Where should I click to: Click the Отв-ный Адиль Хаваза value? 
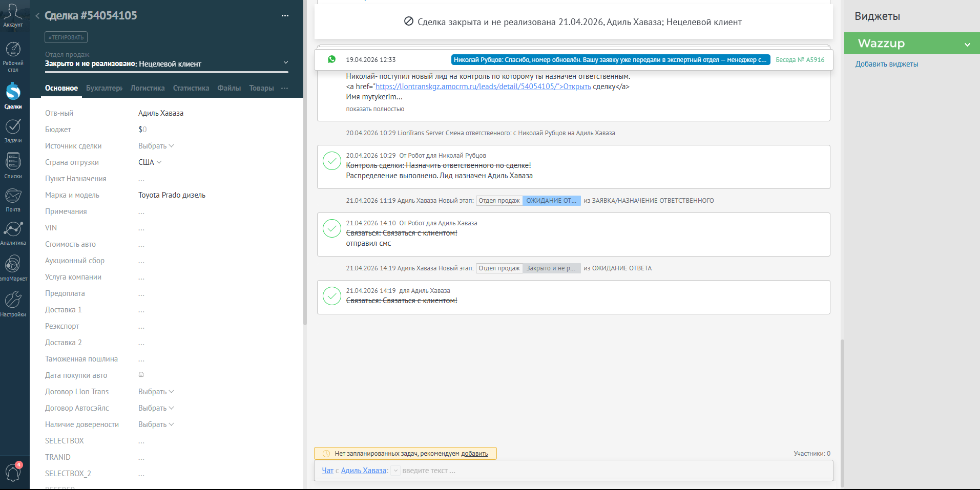tap(161, 113)
